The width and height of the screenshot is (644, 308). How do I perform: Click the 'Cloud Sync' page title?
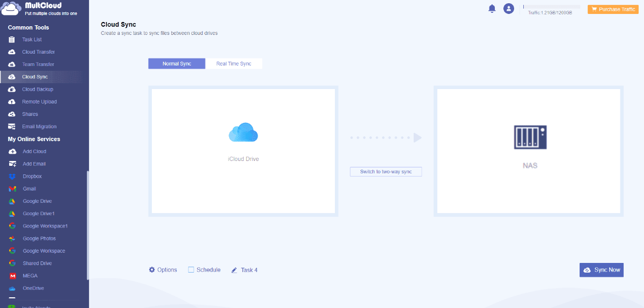point(119,24)
